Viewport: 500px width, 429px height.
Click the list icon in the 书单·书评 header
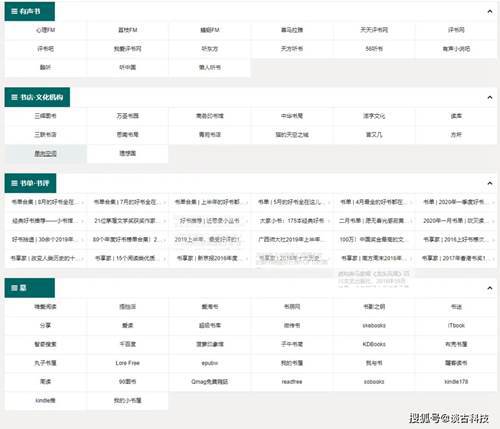pyautogui.click(x=14, y=183)
